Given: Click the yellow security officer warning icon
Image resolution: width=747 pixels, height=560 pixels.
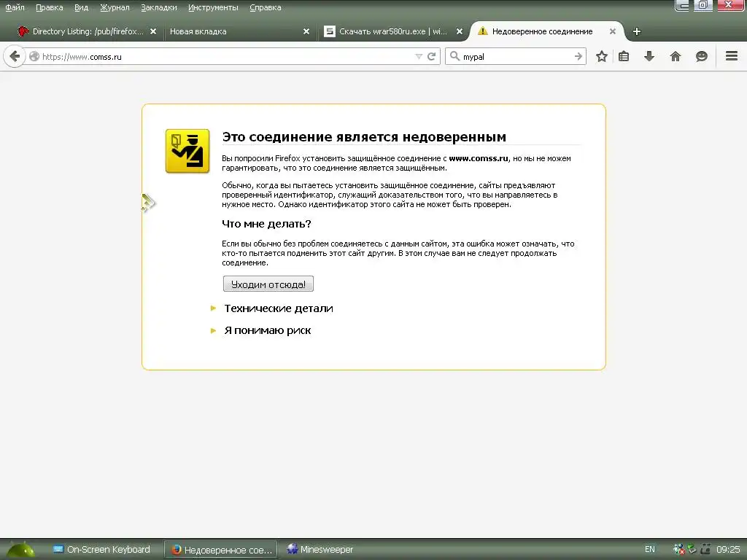Looking at the screenshot, I should tap(187, 151).
